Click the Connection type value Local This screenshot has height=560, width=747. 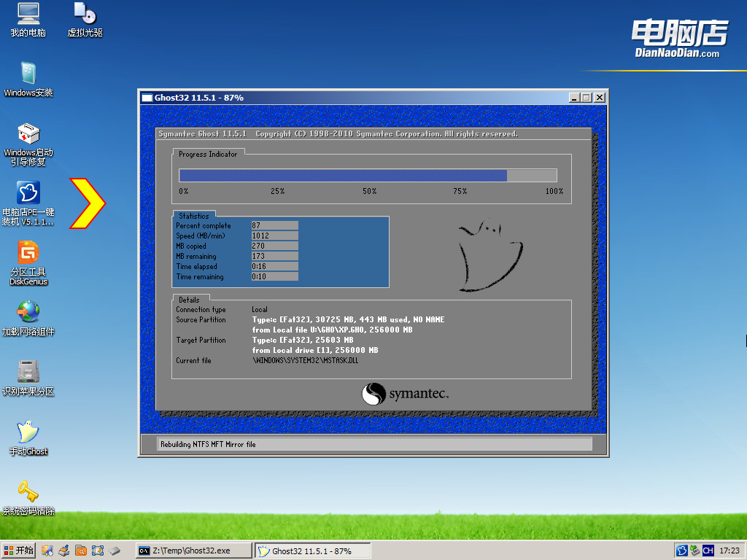coord(260,309)
